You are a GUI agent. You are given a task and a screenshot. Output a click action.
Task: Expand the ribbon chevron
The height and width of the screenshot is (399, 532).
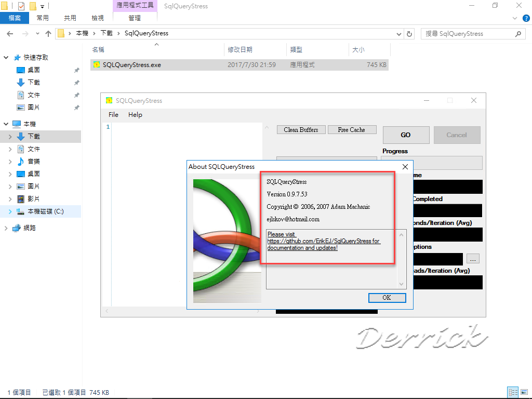pos(515,18)
